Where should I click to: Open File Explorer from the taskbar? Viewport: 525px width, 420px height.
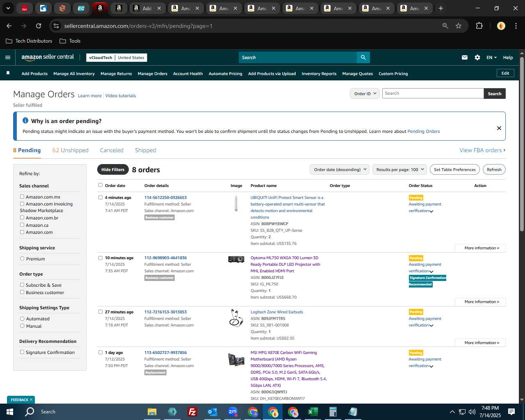[x=152, y=412]
